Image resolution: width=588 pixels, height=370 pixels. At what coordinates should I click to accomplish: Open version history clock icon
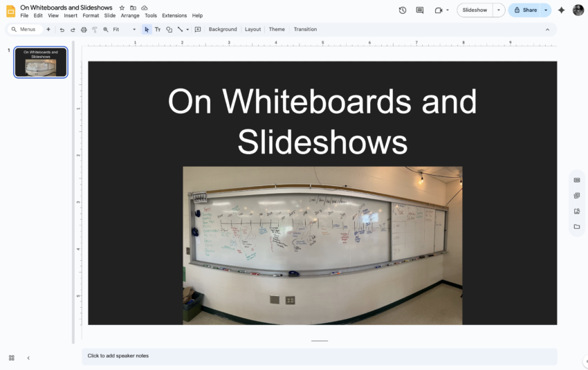click(x=403, y=10)
